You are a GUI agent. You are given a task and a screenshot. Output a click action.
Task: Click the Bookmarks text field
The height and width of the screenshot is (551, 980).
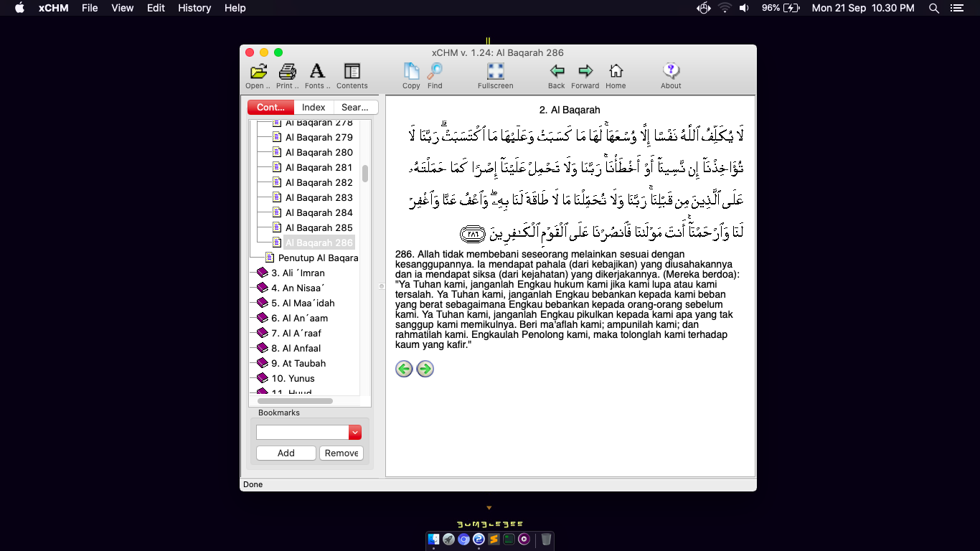tap(303, 432)
